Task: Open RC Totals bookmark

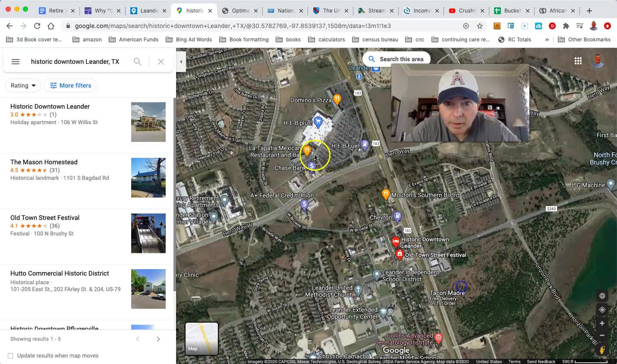Action: (514, 39)
